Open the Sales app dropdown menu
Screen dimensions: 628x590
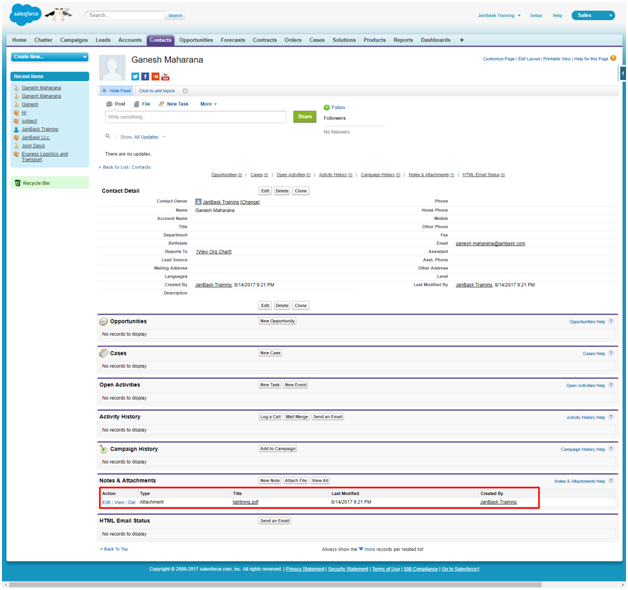(x=593, y=15)
